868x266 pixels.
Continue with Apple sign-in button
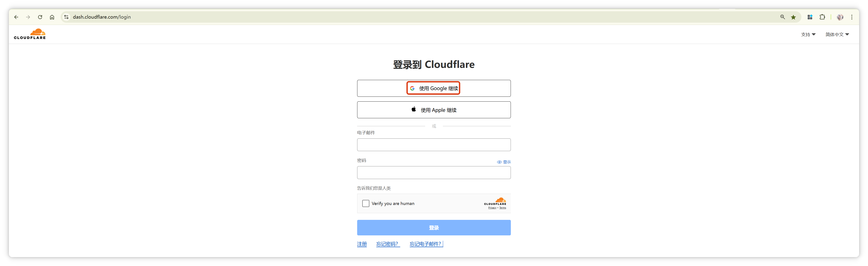434,110
